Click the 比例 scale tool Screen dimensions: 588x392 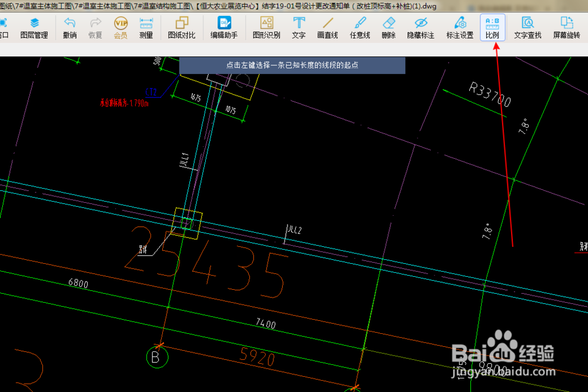pyautogui.click(x=492, y=28)
